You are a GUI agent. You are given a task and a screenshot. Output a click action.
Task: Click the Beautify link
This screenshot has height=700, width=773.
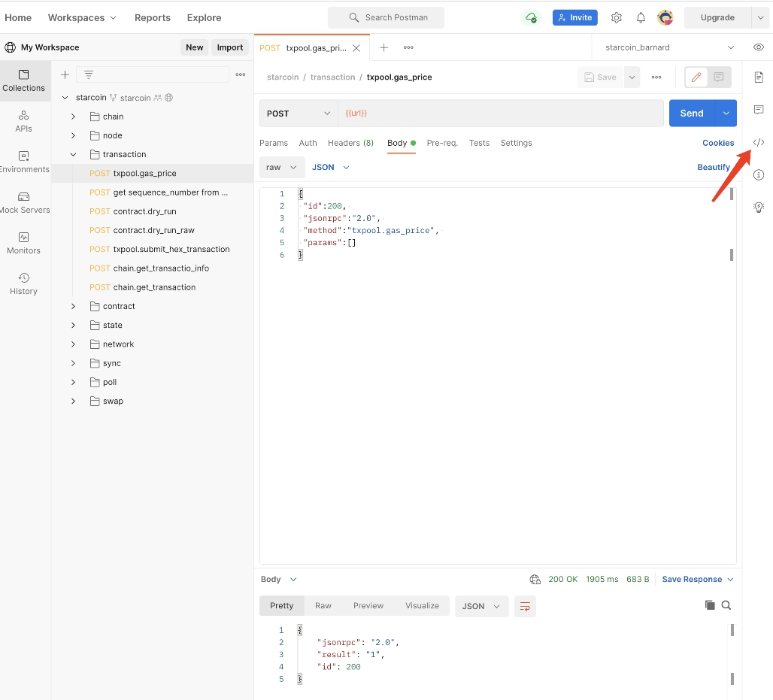(x=714, y=167)
